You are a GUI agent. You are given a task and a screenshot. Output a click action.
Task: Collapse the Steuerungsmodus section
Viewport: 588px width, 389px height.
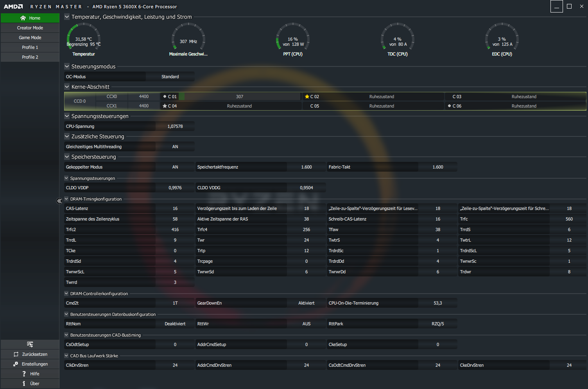[67, 66]
